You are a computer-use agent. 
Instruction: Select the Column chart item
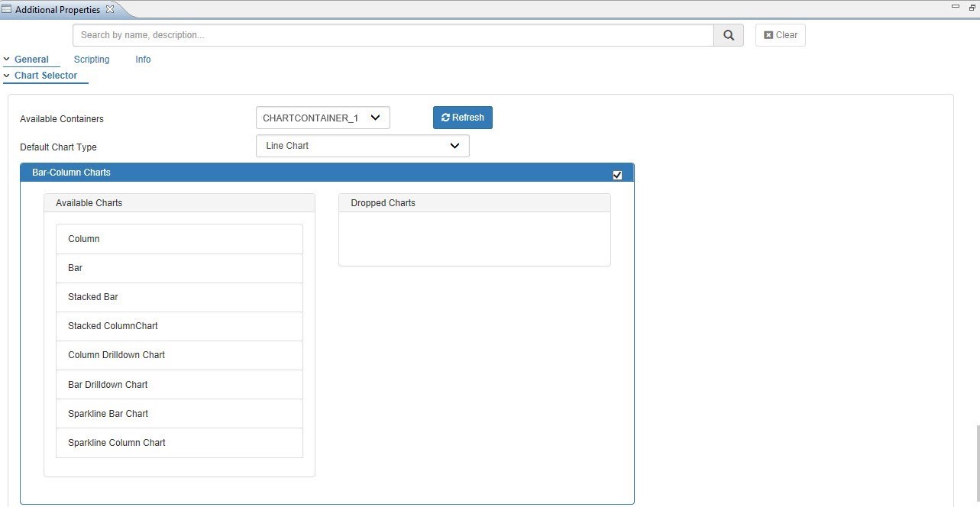[x=180, y=239]
